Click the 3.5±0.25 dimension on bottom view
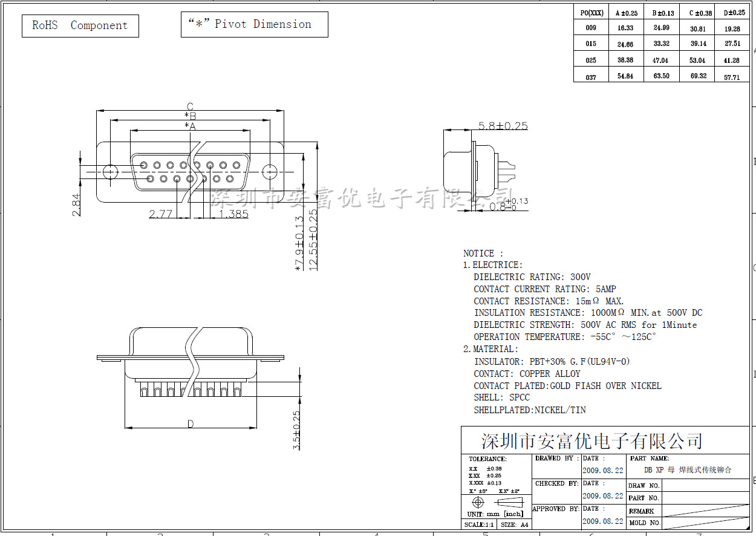 tap(296, 430)
